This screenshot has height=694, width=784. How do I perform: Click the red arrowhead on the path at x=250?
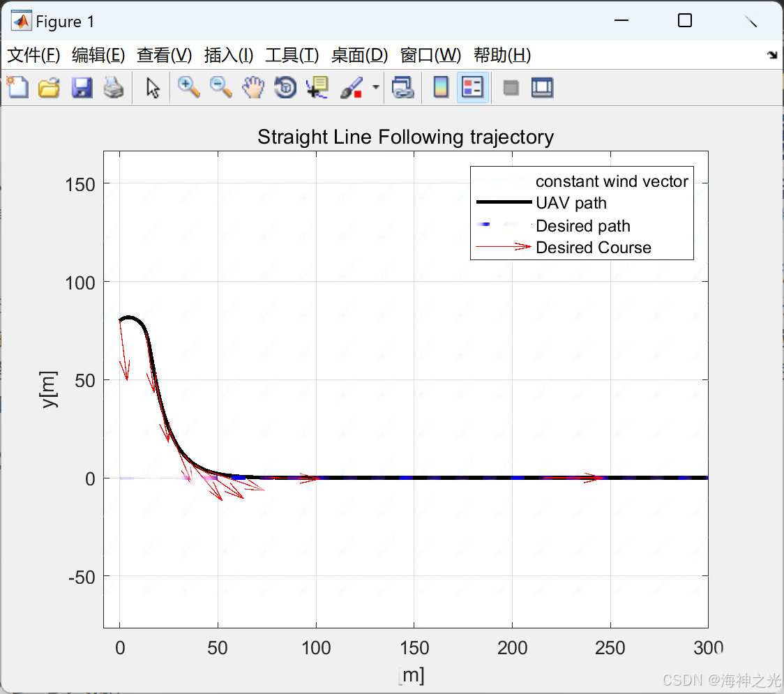[x=593, y=478]
